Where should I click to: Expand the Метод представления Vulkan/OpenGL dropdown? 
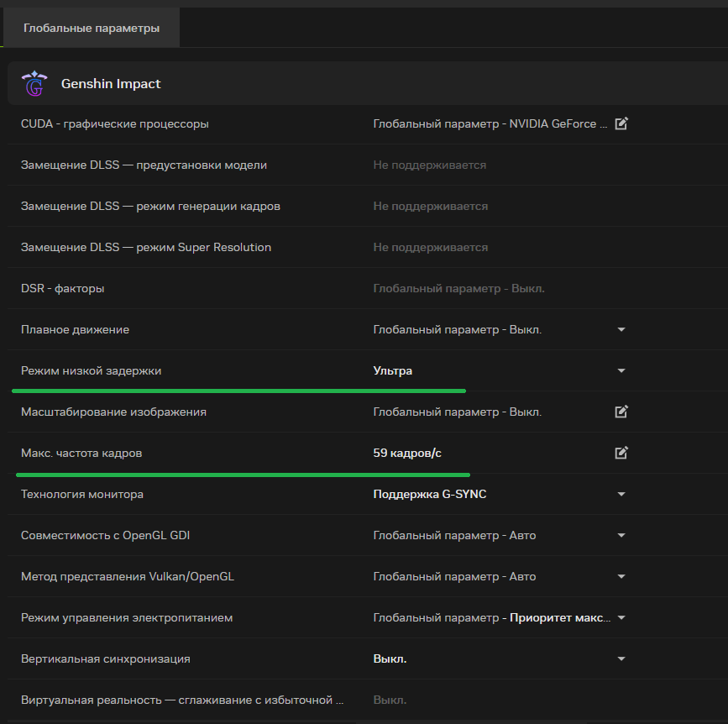tap(621, 577)
